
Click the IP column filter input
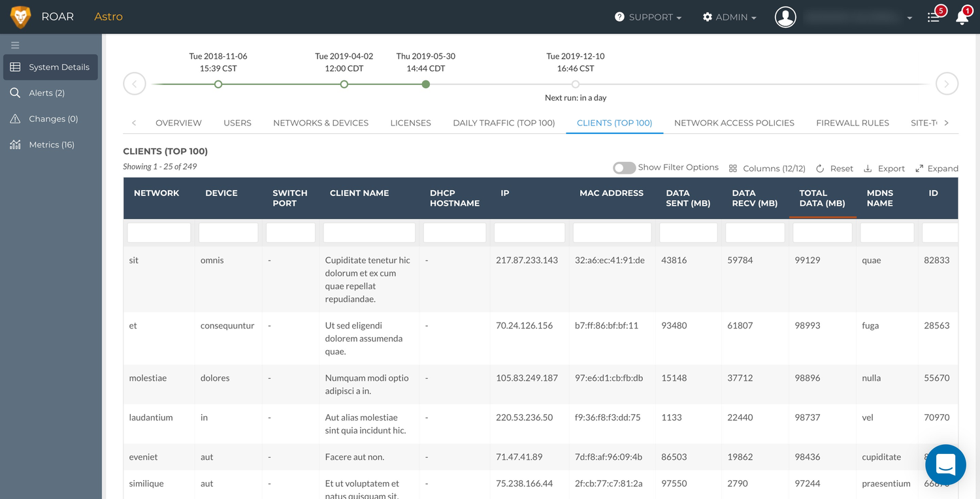[x=529, y=232]
